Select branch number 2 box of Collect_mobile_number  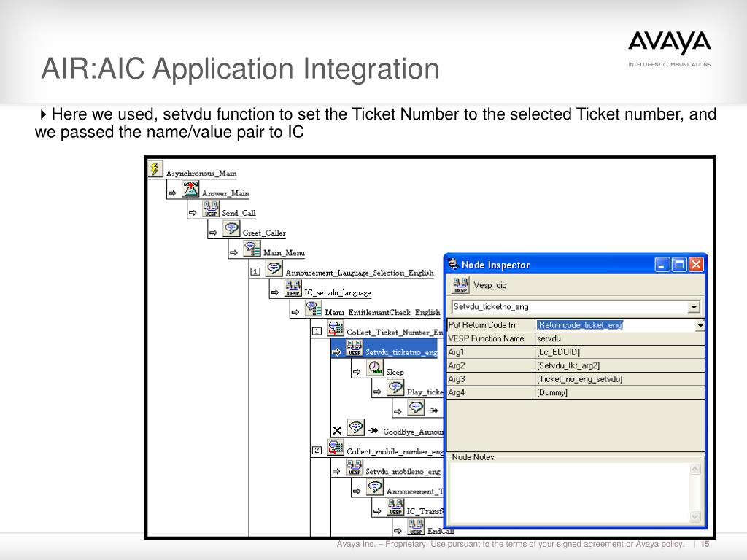317,451
